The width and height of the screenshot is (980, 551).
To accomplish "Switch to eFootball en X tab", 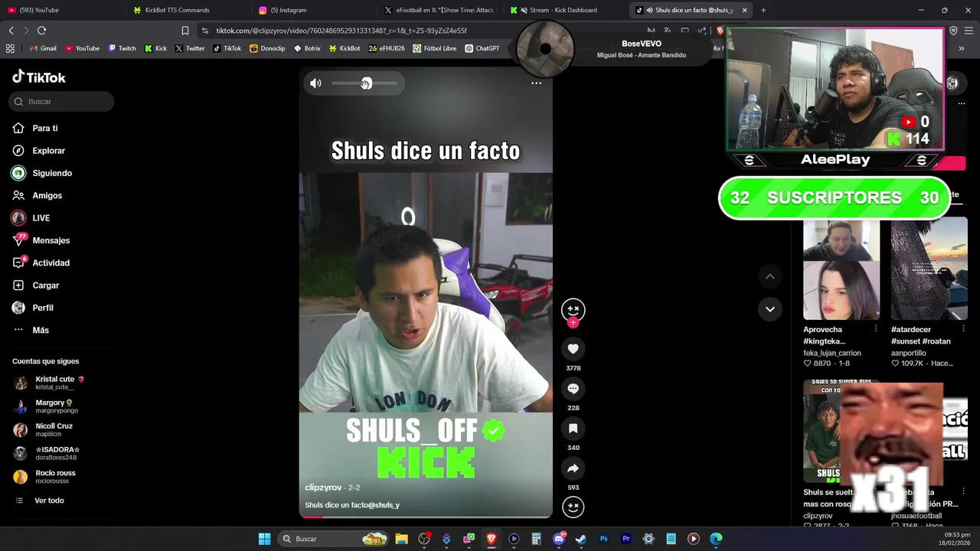I will 440,10.
